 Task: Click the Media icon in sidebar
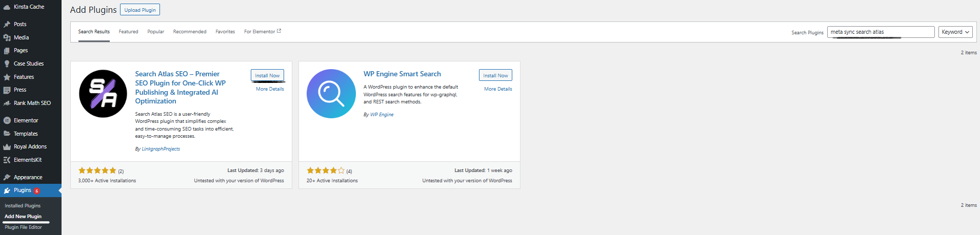pyautogui.click(x=7, y=37)
